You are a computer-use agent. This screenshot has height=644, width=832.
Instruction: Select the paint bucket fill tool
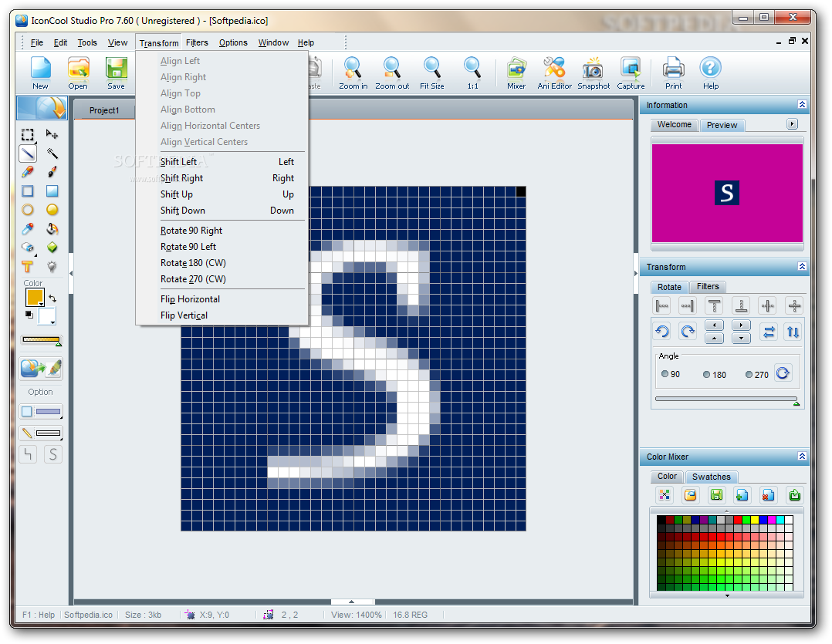tap(52, 229)
